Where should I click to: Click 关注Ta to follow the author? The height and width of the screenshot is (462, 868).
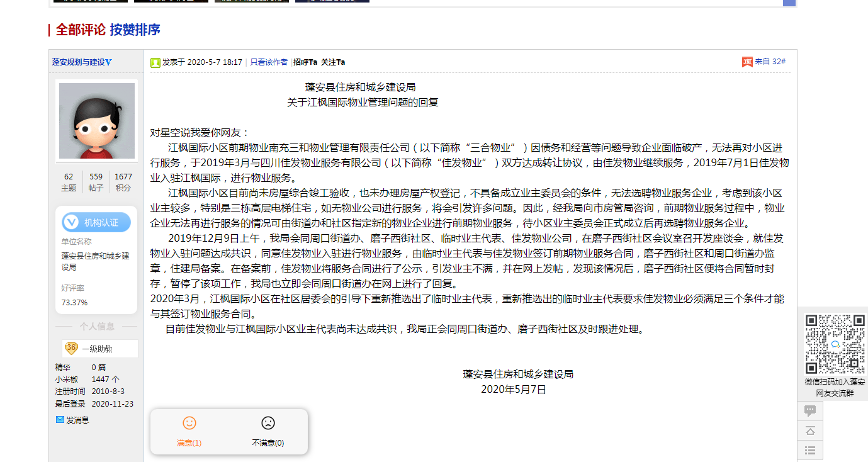click(x=333, y=62)
